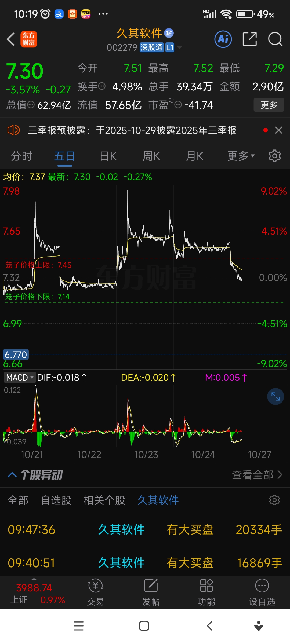Open the Ai assistant icon
The width and height of the screenshot is (290, 644).
point(223,39)
